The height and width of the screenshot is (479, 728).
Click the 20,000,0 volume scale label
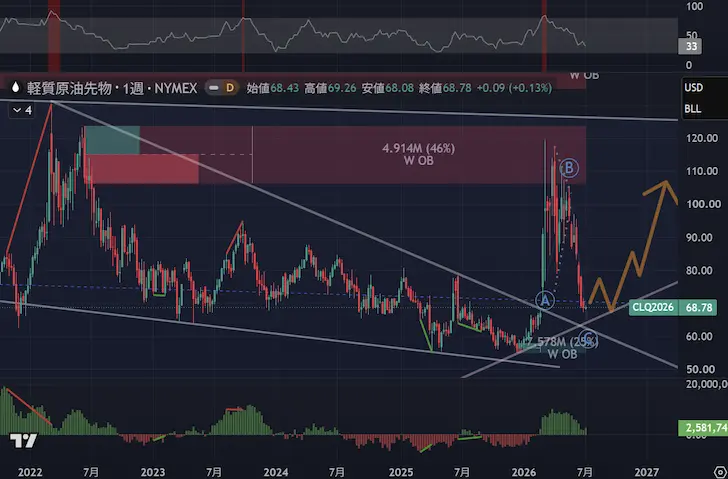point(706,384)
